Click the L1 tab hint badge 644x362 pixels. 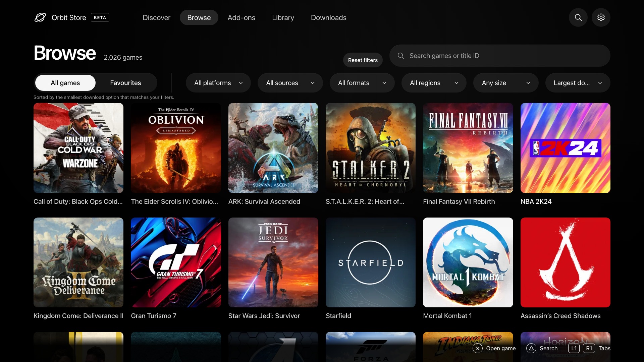click(574, 348)
